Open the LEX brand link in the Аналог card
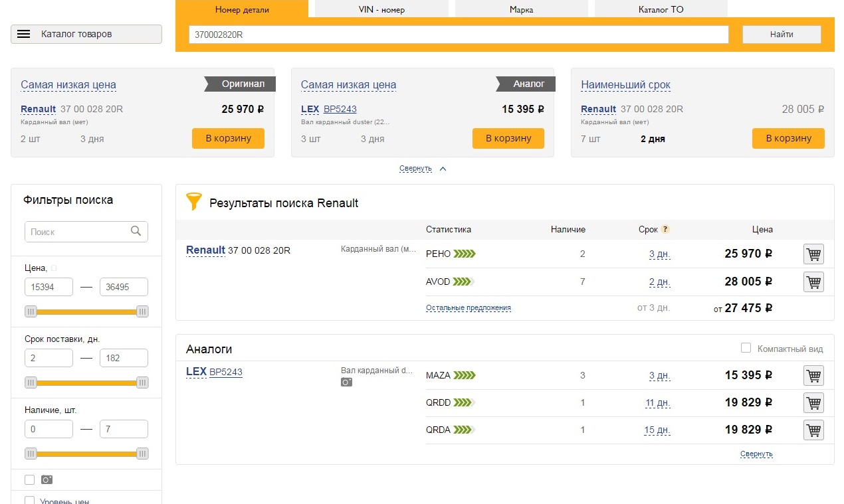The height and width of the screenshot is (504, 844). (x=310, y=109)
